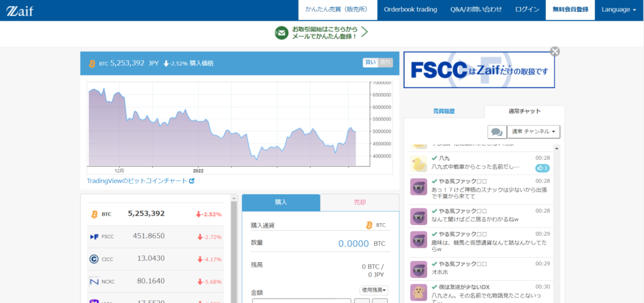644x303 pixels.
Task: Click username 僕は友達が少ないDX
Action: pos(464,287)
